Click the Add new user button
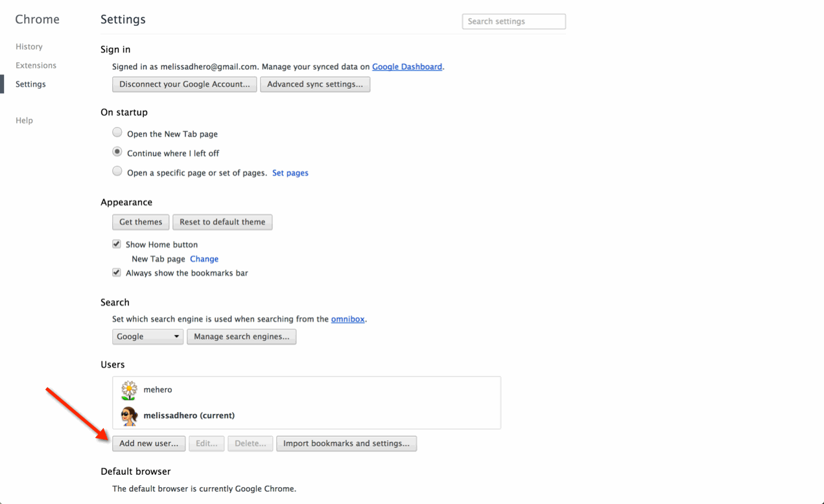The width and height of the screenshot is (824, 504). (x=148, y=444)
